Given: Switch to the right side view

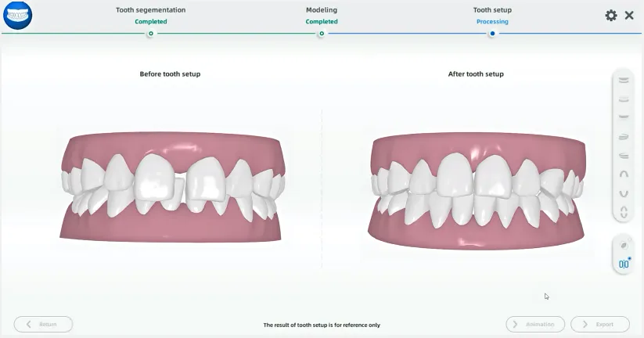Looking at the screenshot, I should click(624, 155).
